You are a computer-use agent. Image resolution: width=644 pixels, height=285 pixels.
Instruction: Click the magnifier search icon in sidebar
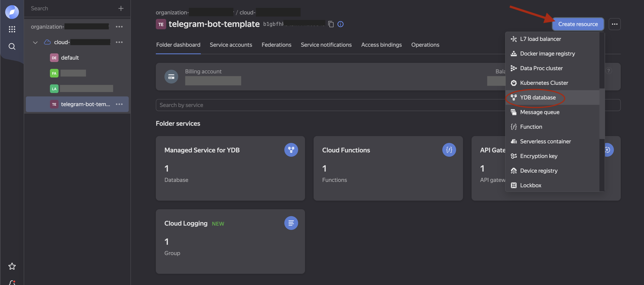pos(12,46)
